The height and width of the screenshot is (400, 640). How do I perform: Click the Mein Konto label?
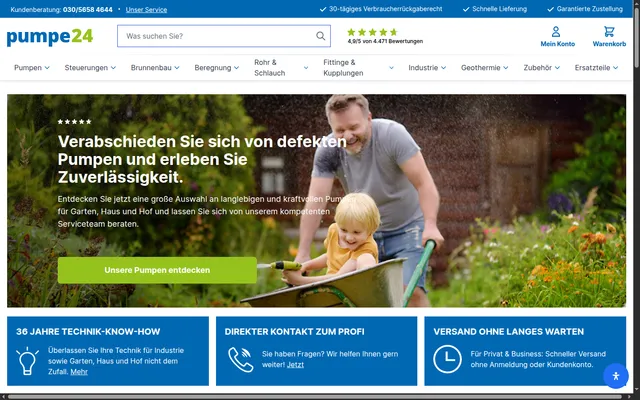click(x=558, y=44)
